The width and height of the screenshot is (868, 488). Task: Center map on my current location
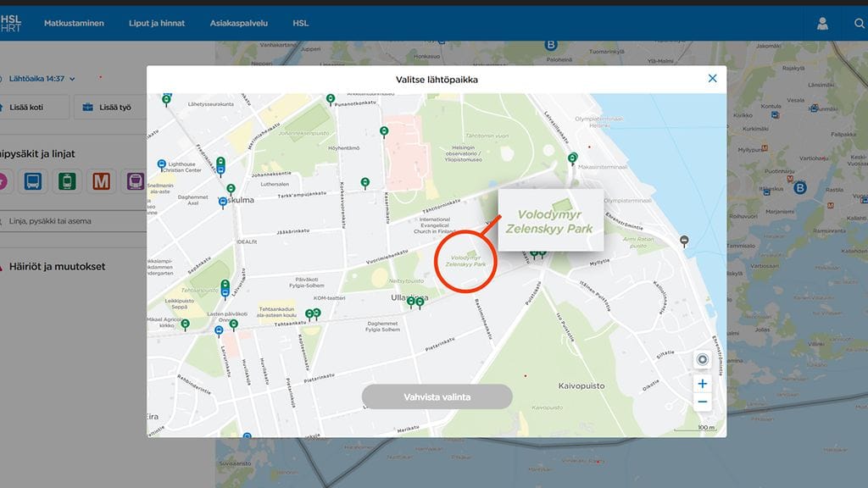tap(702, 359)
